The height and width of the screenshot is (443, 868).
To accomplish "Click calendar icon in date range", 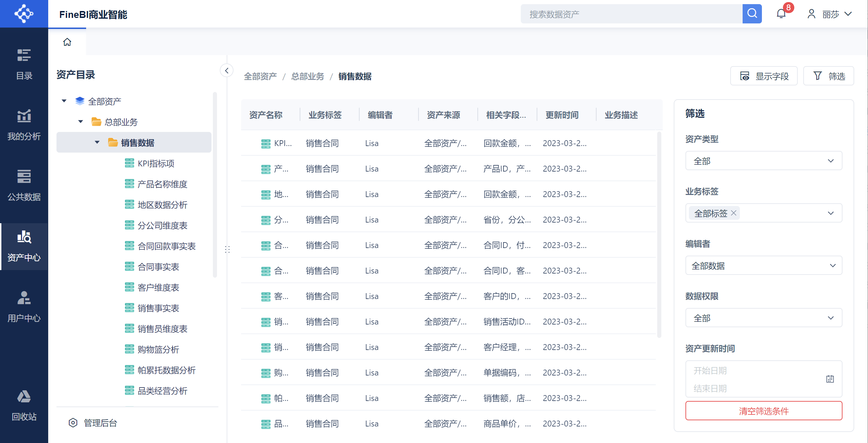I will pyautogui.click(x=830, y=379).
